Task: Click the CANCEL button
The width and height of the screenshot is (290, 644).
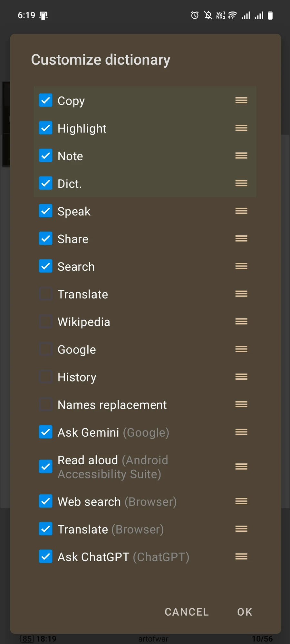Action: click(x=187, y=612)
